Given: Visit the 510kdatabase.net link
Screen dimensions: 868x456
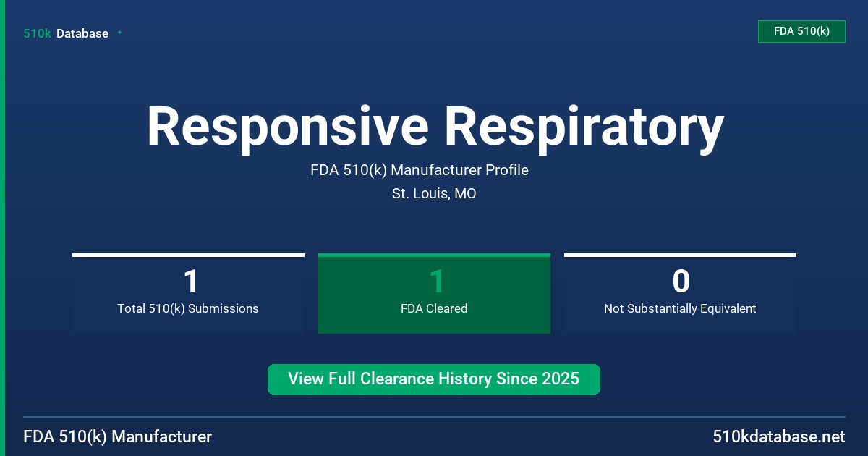Looking at the screenshot, I should [x=778, y=437].
